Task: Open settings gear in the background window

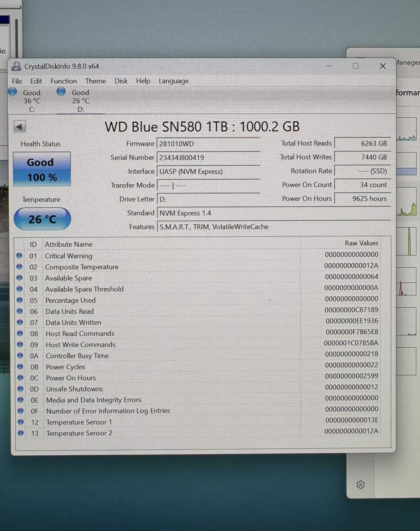Action: tap(361, 485)
